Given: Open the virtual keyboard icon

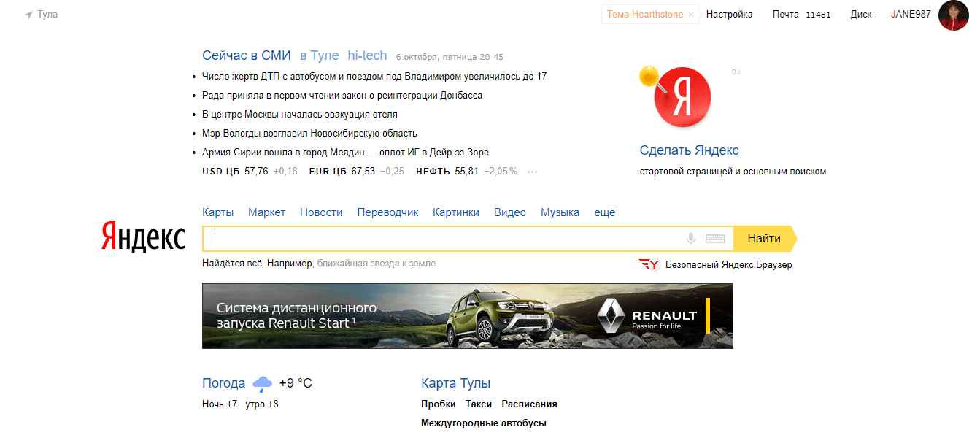Looking at the screenshot, I should click(x=715, y=239).
